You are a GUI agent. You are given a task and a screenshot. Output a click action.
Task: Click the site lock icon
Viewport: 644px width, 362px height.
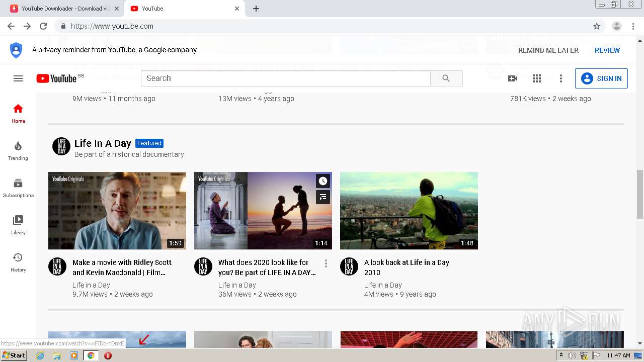pos(63,26)
